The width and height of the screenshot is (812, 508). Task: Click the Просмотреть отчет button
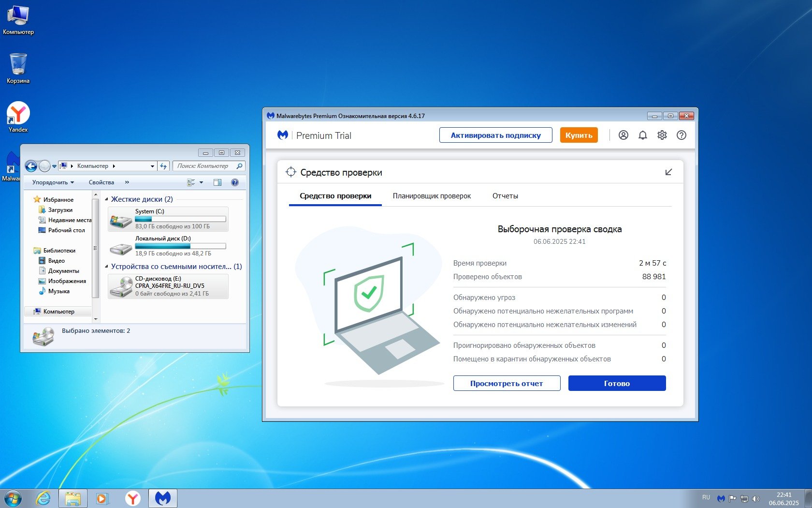click(x=507, y=383)
